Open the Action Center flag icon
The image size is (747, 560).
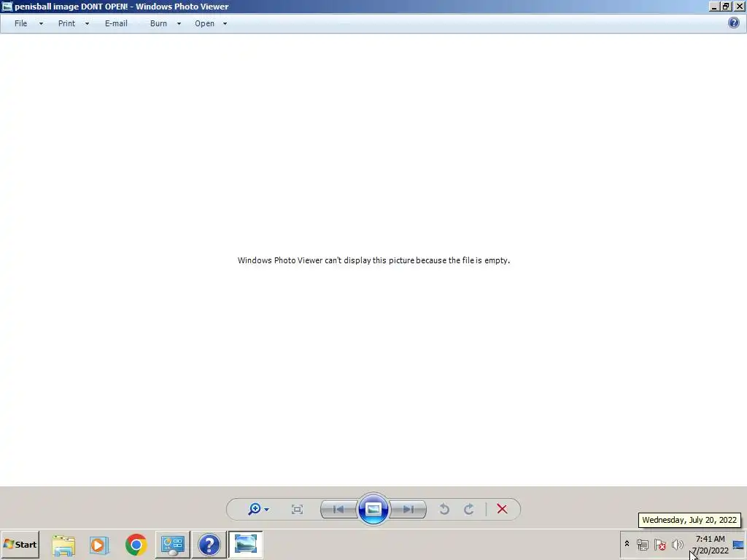(659, 544)
